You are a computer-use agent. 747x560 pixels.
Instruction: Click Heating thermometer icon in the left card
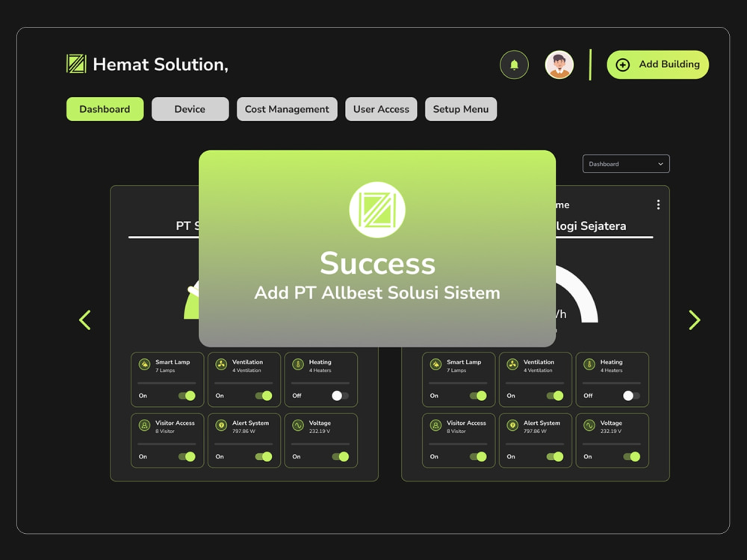click(x=298, y=364)
